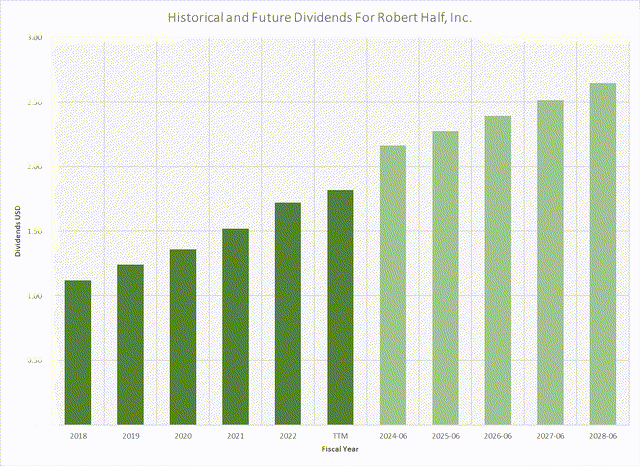Select the 2022 dividend bar
The width and height of the screenshot is (640, 466).
click(288, 314)
